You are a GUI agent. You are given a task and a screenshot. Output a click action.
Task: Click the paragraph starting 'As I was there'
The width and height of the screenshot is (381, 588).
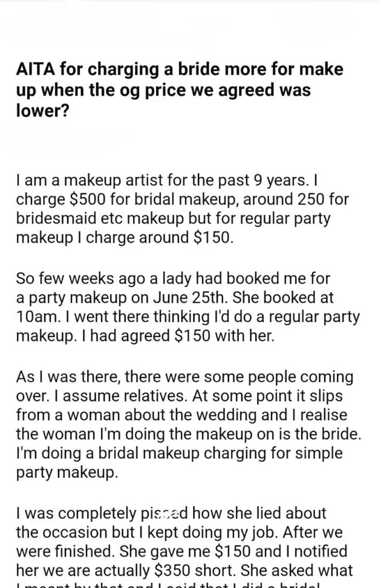[188, 424]
